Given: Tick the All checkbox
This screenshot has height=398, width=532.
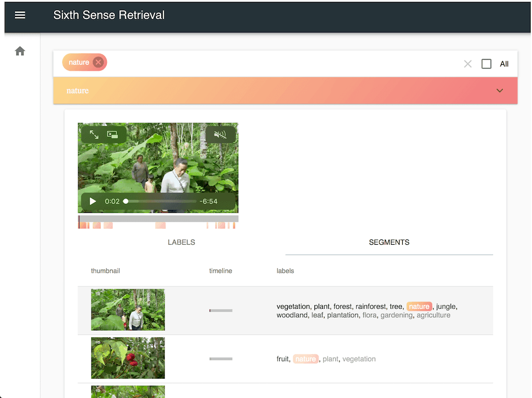Looking at the screenshot, I should coord(486,64).
